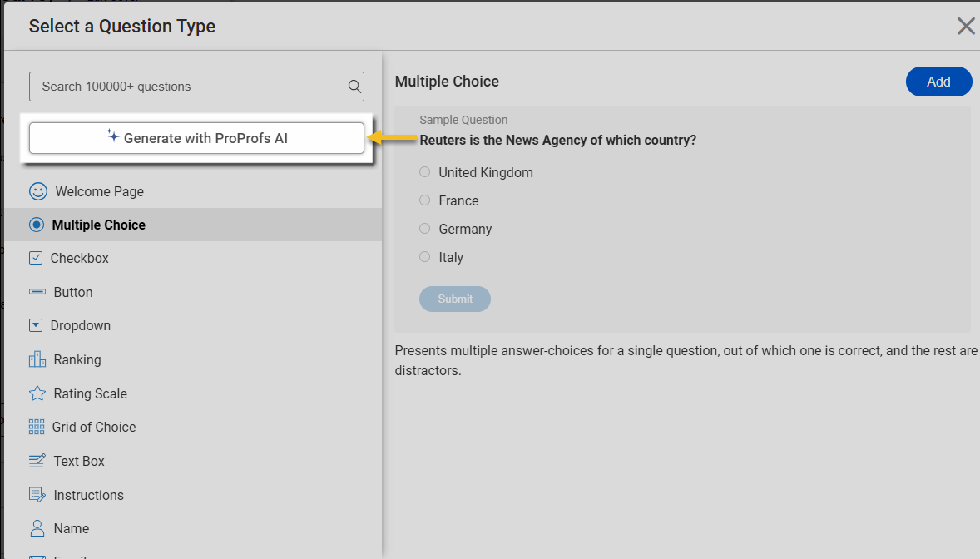Screen dimensions: 980x559
Task: Focus the Search 100000+ questions field
Action: (196, 87)
